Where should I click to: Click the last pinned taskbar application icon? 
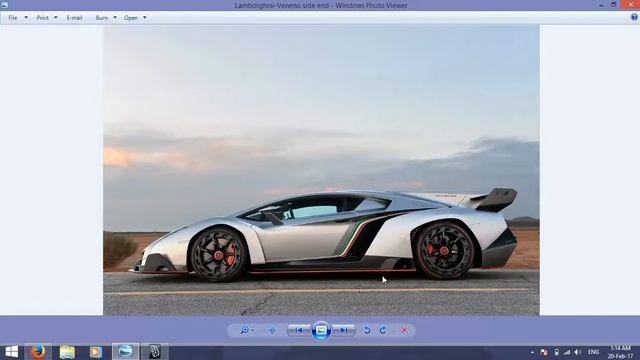click(x=155, y=352)
